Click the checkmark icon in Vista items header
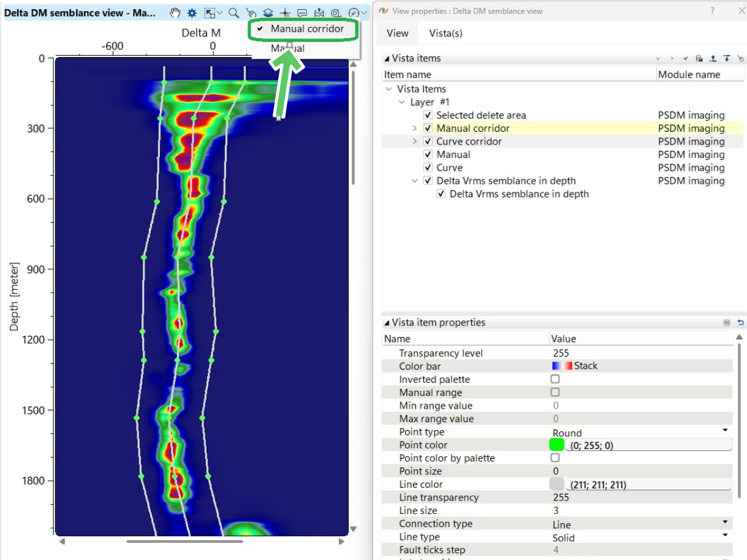 (685, 58)
